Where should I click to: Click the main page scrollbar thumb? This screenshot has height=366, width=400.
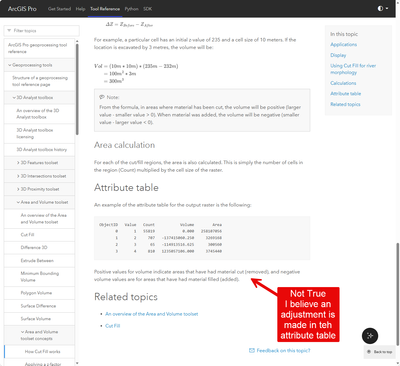[398, 294]
